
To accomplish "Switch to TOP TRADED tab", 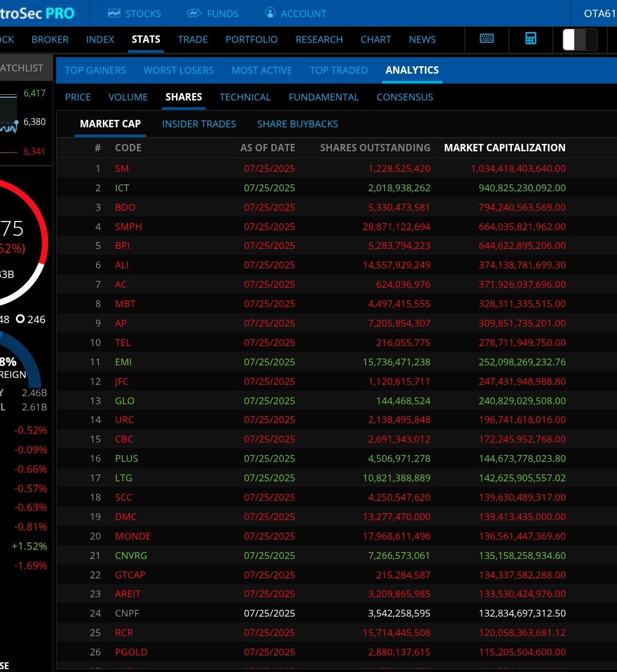I will [x=339, y=70].
